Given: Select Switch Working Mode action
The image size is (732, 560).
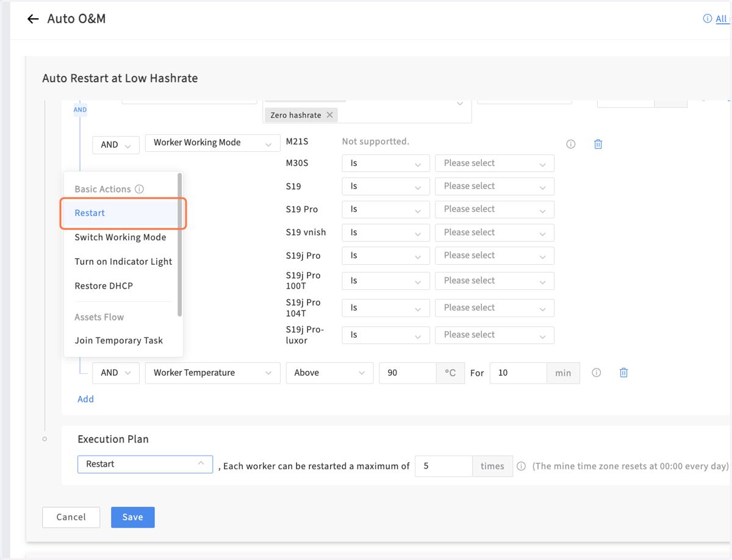Looking at the screenshot, I should [120, 237].
